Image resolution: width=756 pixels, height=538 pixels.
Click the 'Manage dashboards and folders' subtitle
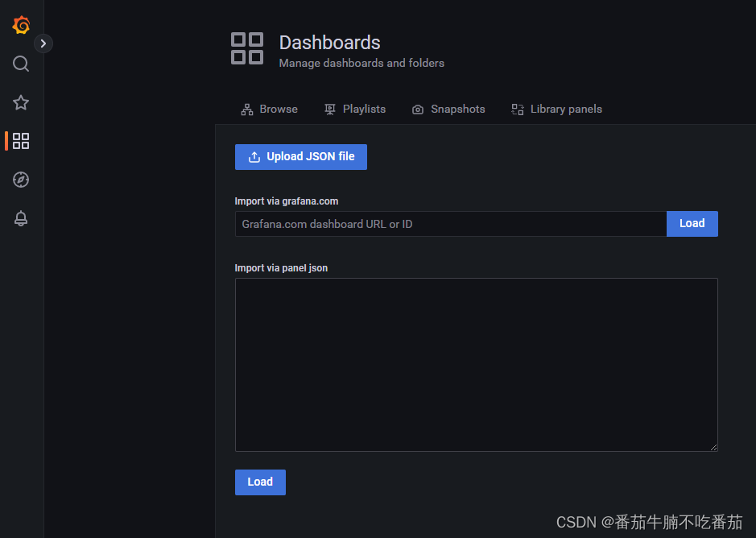click(361, 63)
